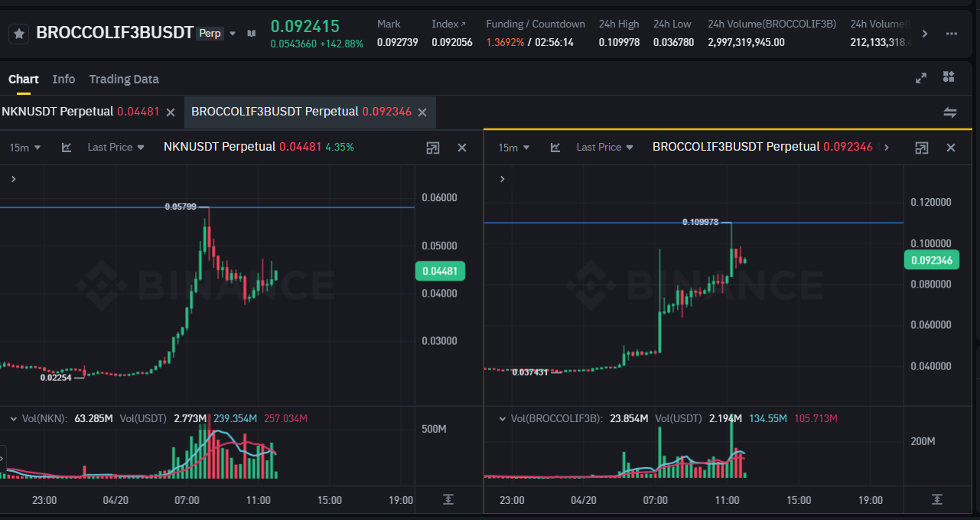
Task: Open the Trading Data tab
Action: click(x=124, y=79)
